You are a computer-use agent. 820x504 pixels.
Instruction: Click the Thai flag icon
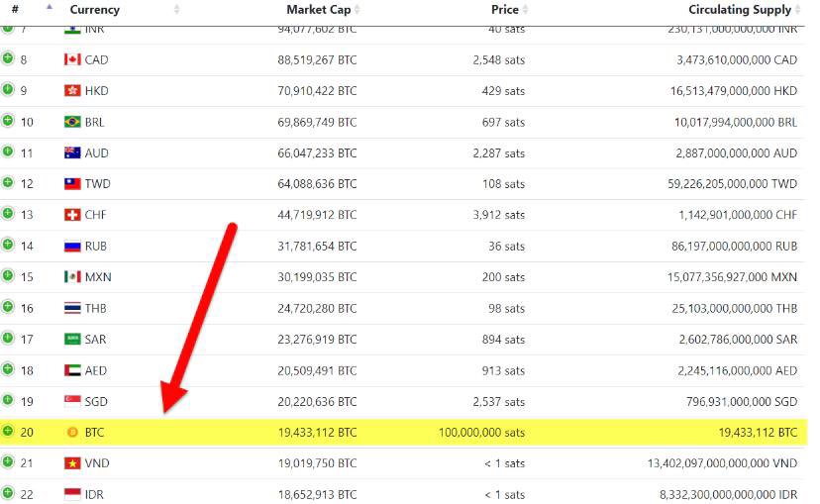click(x=72, y=308)
